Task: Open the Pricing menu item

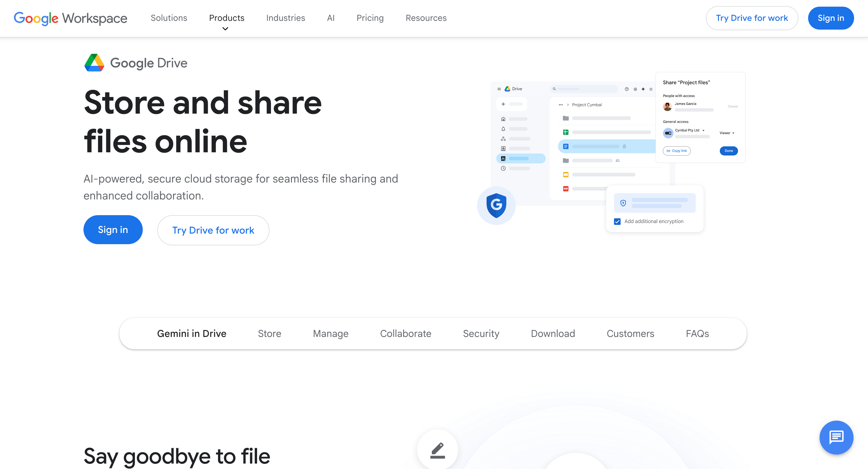Action: tap(370, 18)
